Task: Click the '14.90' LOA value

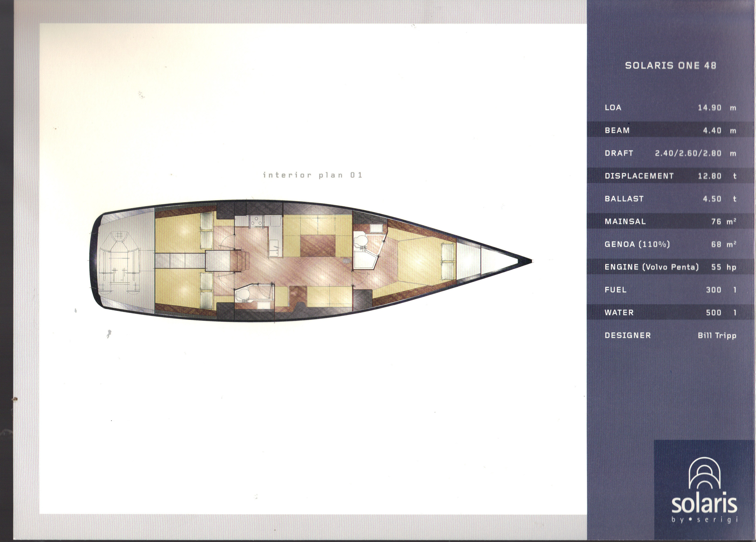Action: [710, 108]
